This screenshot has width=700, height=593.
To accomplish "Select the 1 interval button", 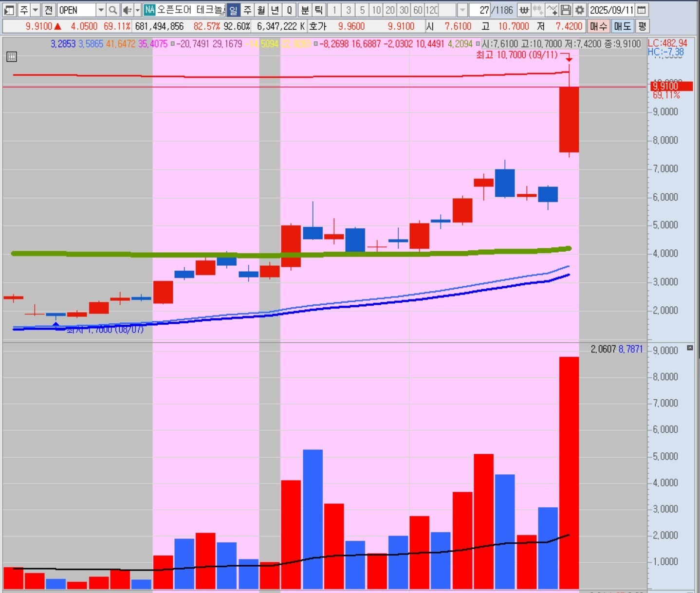I will coord(334,10).
